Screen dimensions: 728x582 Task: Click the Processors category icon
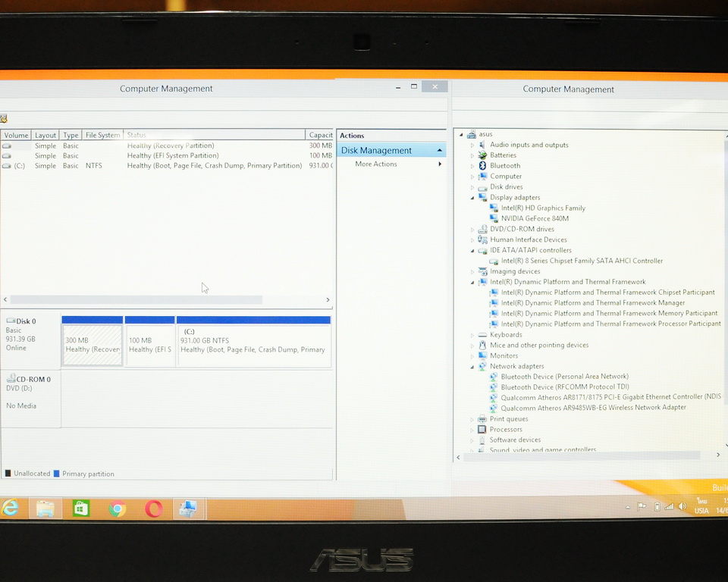pyautogui.click(x=482, y=430)
